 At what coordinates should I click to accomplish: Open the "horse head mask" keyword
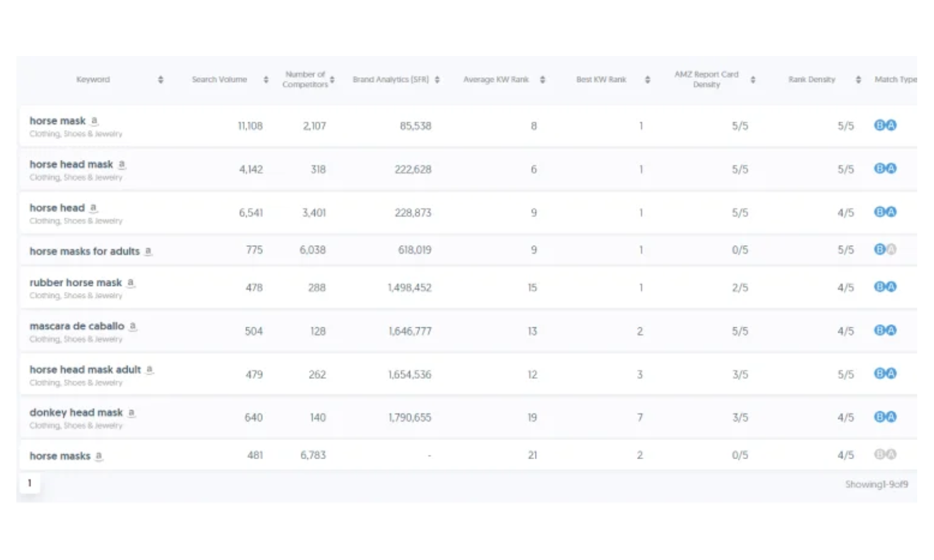[71, 164]
